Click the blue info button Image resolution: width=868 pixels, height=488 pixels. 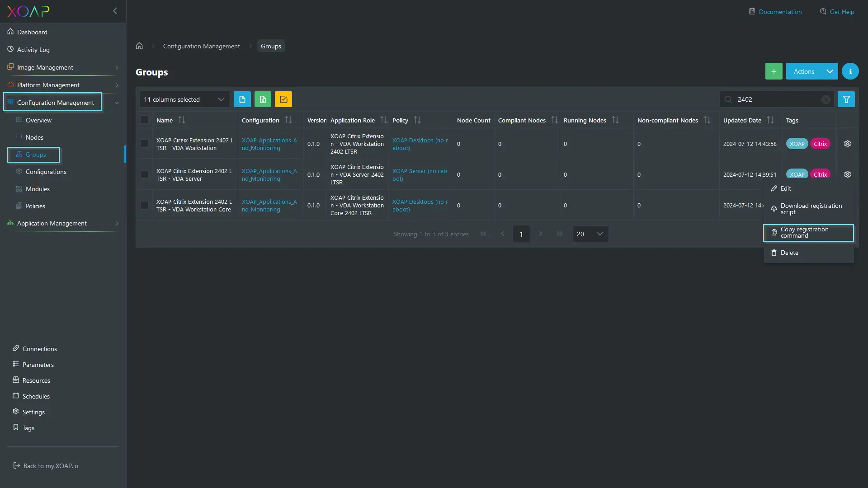click(850, 71)
